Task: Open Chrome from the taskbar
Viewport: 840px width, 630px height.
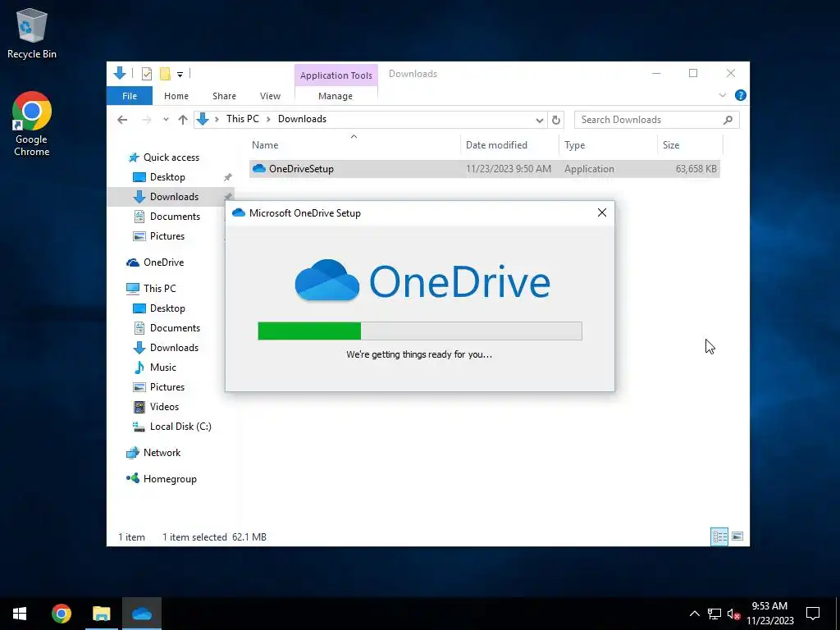Action: (61, 614)
